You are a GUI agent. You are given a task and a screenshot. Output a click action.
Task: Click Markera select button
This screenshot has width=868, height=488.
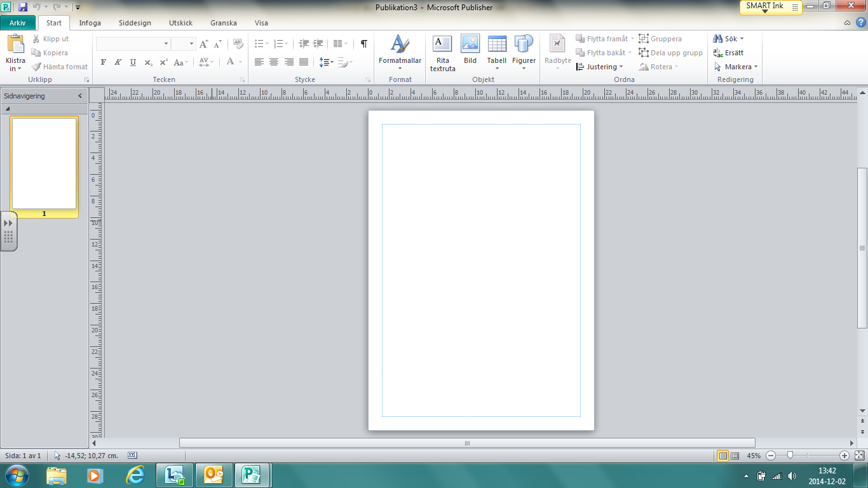(736, 67)
